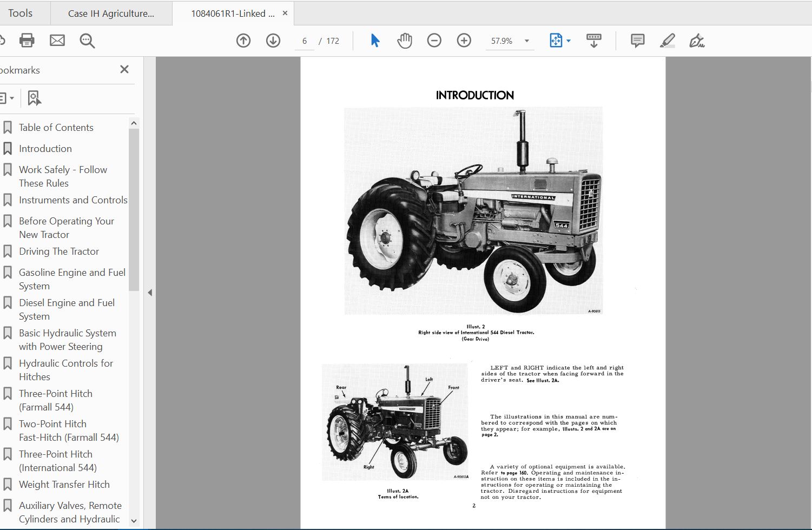The image size is (812, 530).
Task: Open the Print dialog
Action: tap(27, 40)
